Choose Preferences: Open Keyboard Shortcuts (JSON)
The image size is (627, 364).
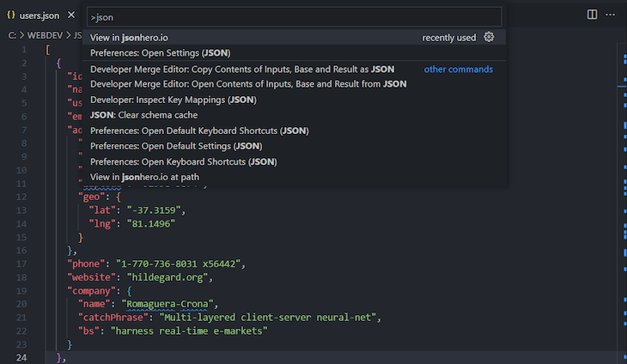click(x=184, y=161)
